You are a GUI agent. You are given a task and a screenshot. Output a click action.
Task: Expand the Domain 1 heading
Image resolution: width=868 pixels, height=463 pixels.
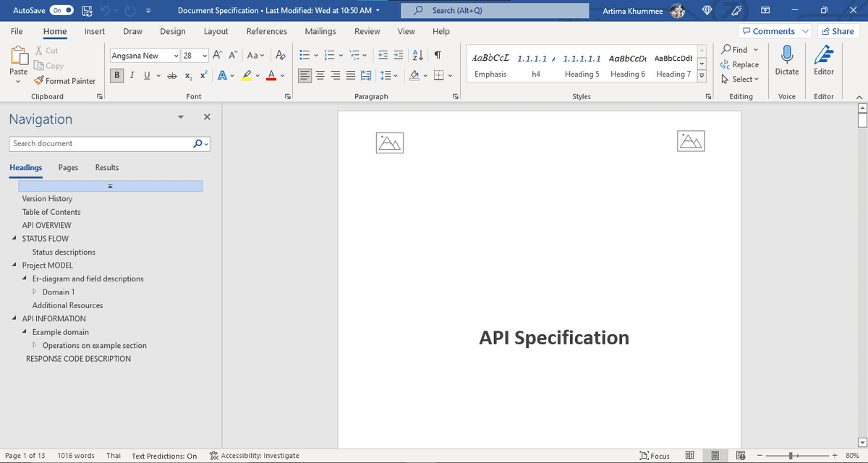click(x=35, y=292)
